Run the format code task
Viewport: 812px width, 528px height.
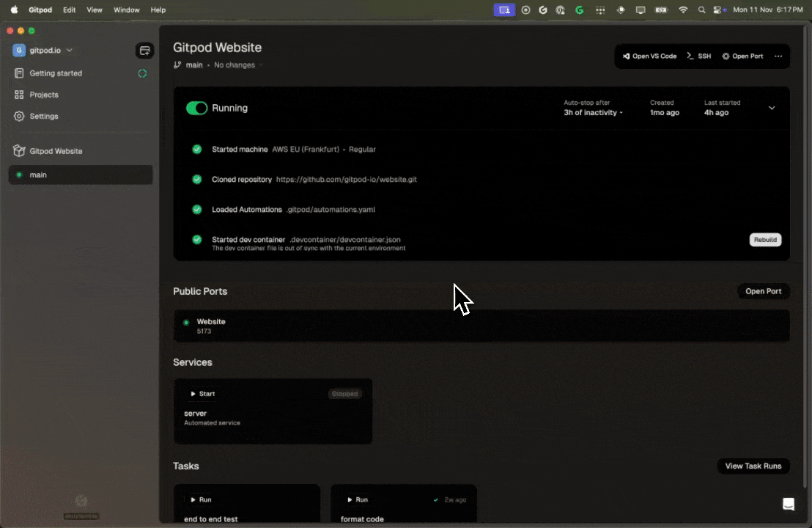tap(358, 499)
